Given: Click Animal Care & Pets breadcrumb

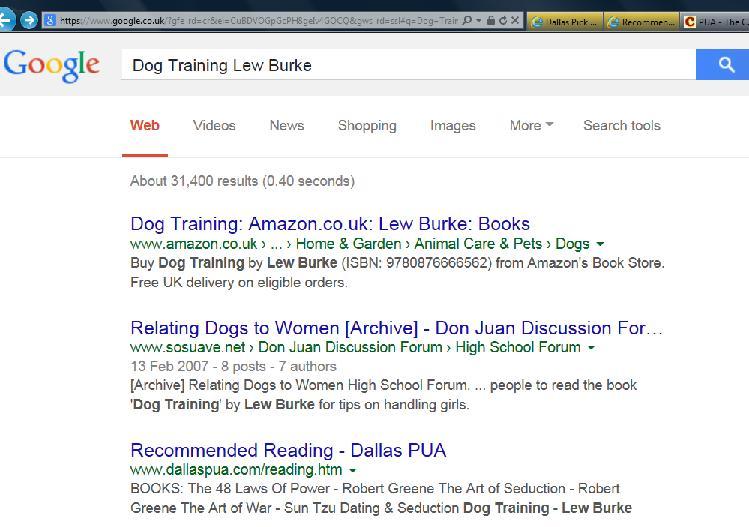Looking at the screenshot, I should (478, 244).
